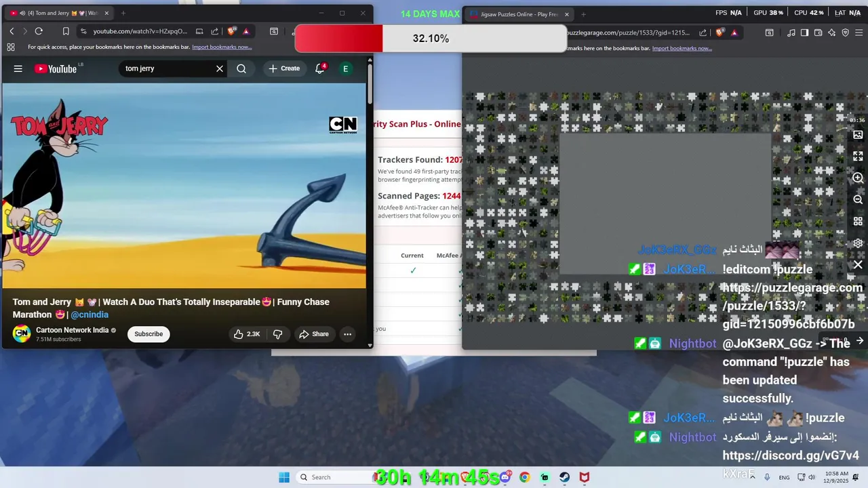The width and height of the screenshot is (868, 488).
Task: Open Brave Shields in YouTube window
Action: [232, 31]
